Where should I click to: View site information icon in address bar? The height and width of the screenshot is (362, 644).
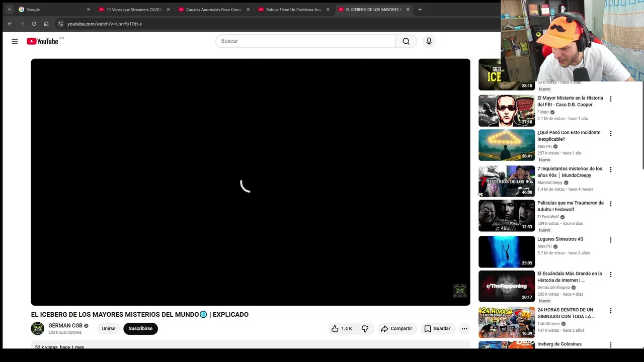click(60, 24)
